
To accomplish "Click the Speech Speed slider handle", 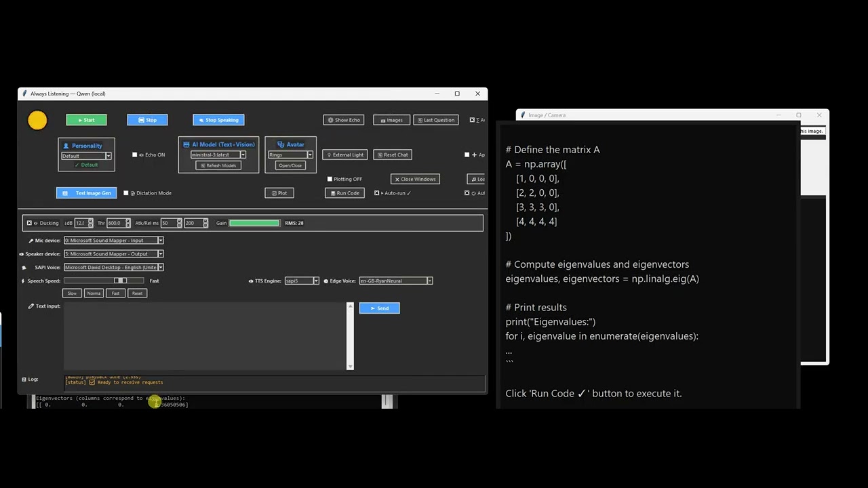I will click(120, 281).
